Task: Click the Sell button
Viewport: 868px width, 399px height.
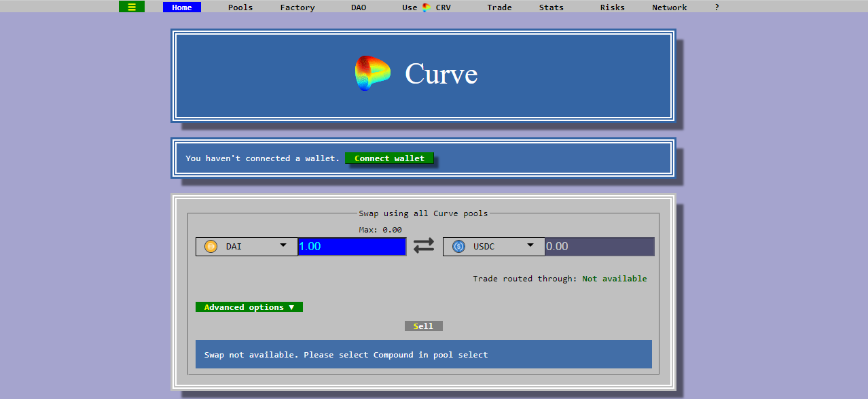Action: [x=424, y=326]
